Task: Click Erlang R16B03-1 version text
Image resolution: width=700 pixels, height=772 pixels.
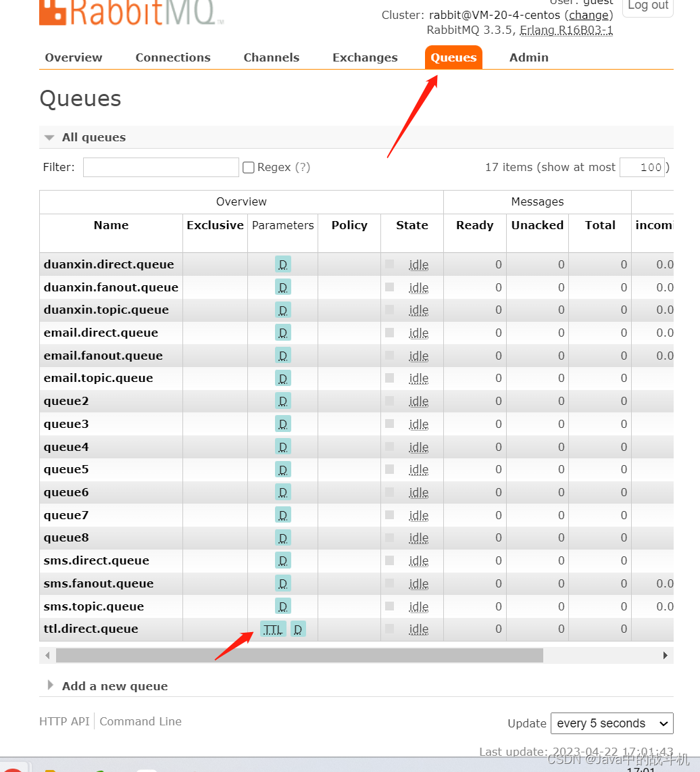Action: 566,30
